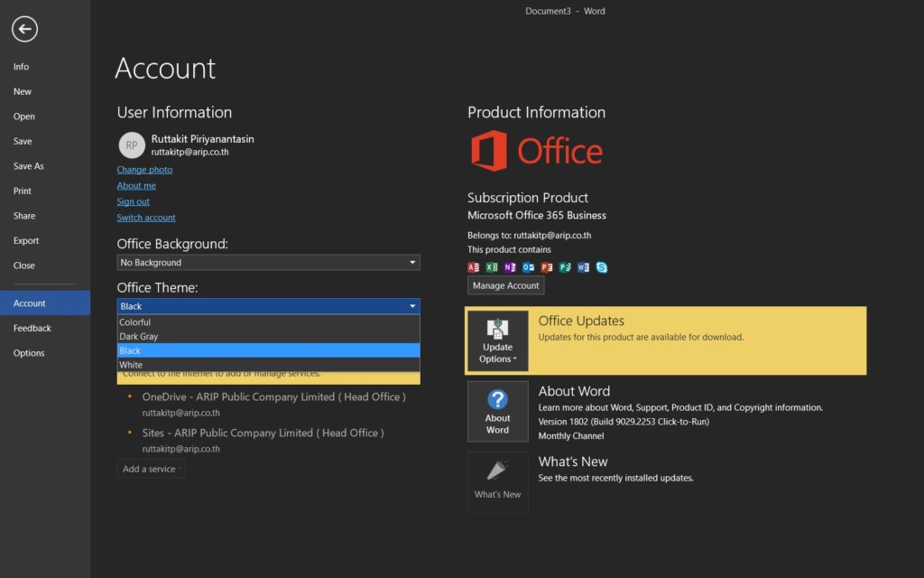Click the Excel icon in product list
The height and width of the screenshot is (578, 924).
point(492,267)
